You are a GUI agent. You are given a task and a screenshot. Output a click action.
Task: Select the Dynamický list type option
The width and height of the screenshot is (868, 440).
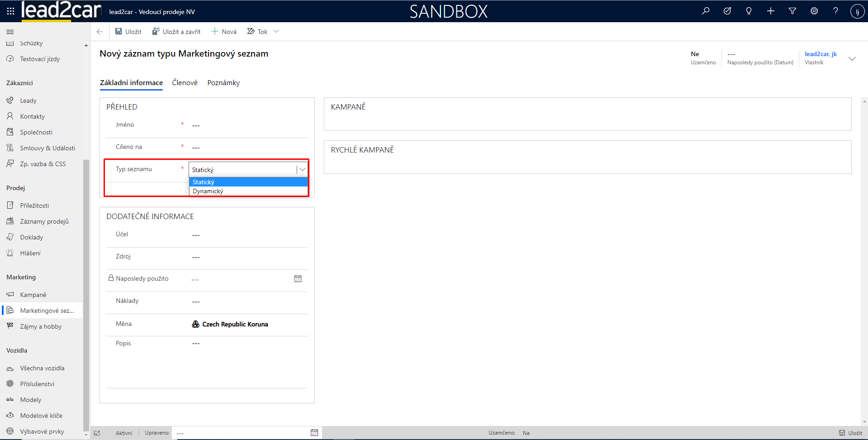(x=208, y=191)
